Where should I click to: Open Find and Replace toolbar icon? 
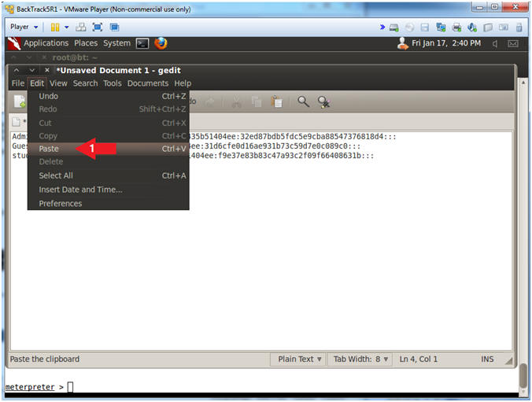(x=323, y=101)
